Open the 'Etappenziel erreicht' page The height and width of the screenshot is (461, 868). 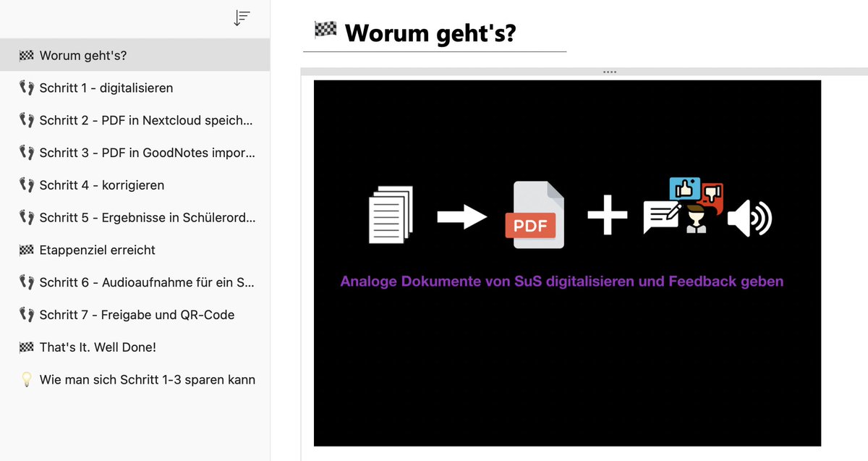coord(98,250)
